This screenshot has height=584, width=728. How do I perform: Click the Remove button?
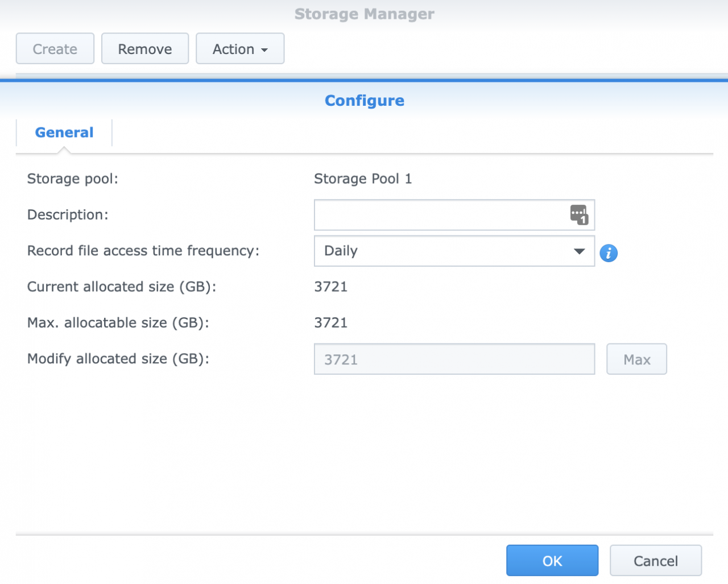tap(144, 48)
